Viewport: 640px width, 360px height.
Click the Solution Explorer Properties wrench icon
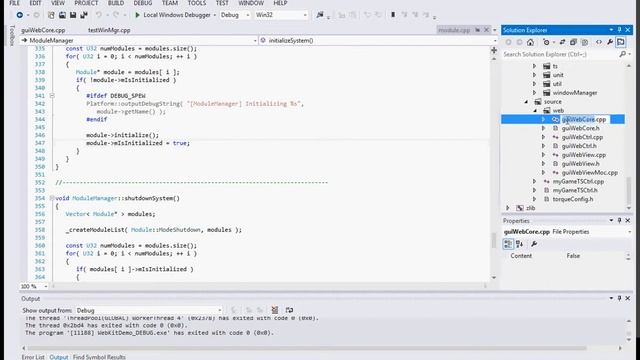pyautogui.click(x=610, y=42)
